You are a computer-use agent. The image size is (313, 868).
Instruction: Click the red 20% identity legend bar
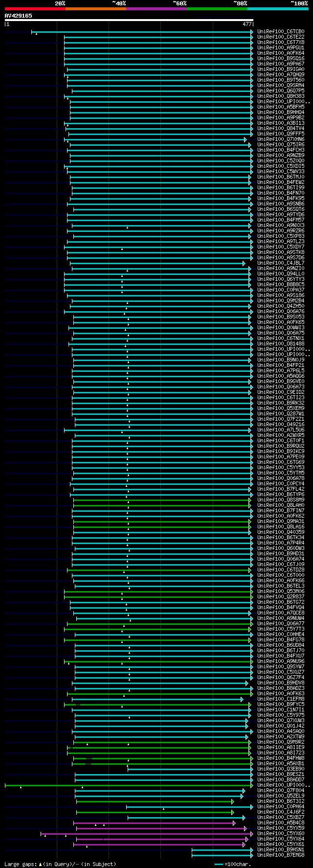35,9
